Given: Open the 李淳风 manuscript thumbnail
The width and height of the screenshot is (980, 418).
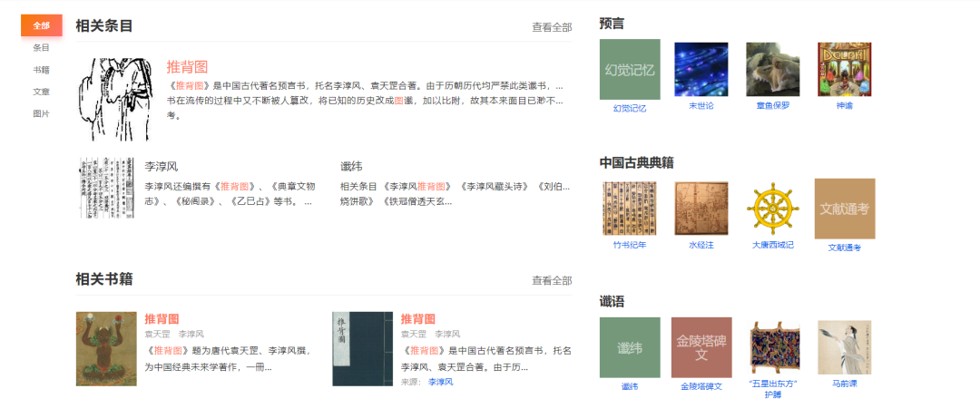Looking at the screenshot, I should (107, 188).
